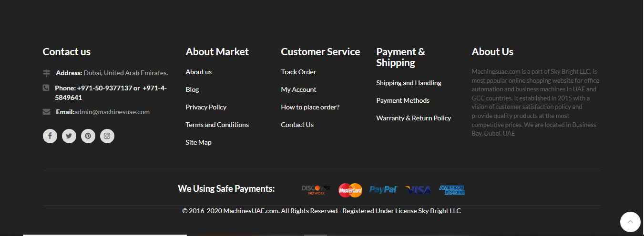This screenshot has height=236, width=644.
Task: Open the Pinterest social icon
Action: coord(88,136)
